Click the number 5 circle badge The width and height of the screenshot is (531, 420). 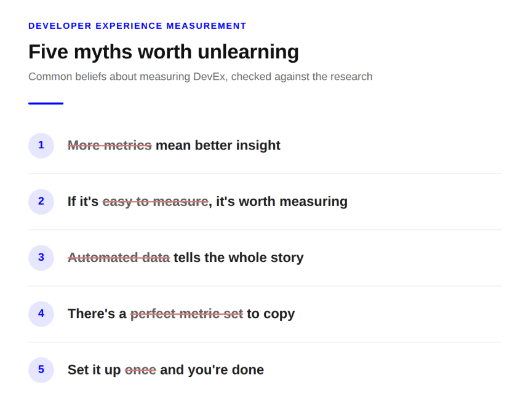(41, 370)
